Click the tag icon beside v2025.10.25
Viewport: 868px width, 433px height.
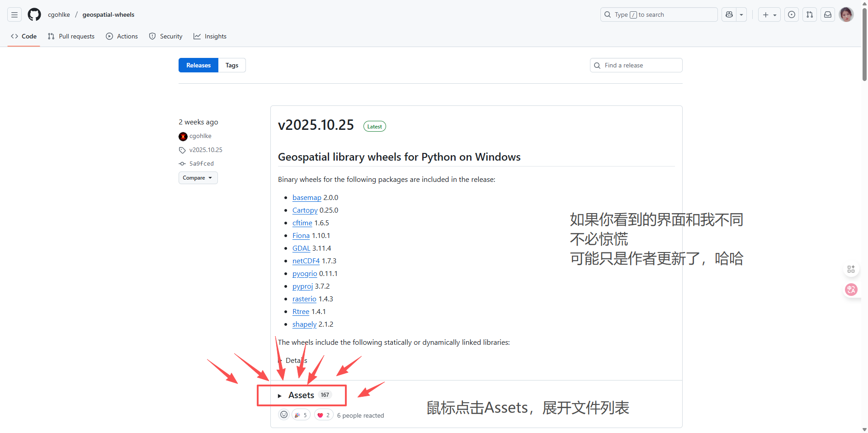tap(182, 150)
